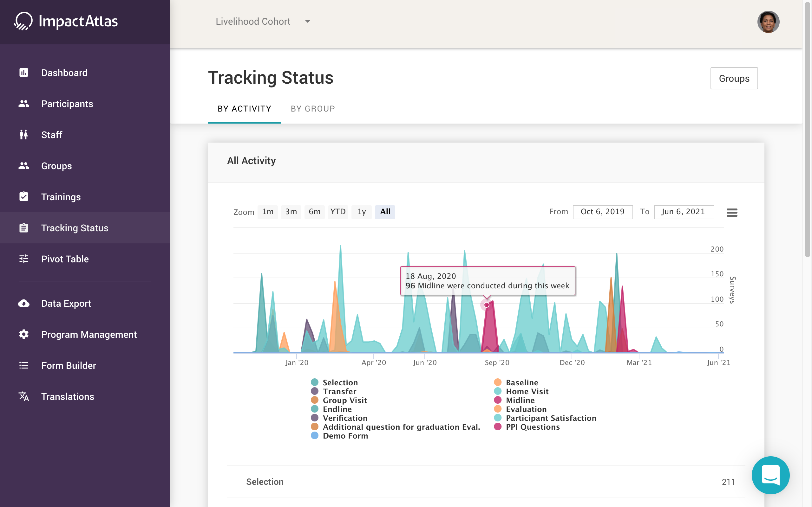Open the chart hamburger context menu
The image size is (812, 507).
point(731,212)
